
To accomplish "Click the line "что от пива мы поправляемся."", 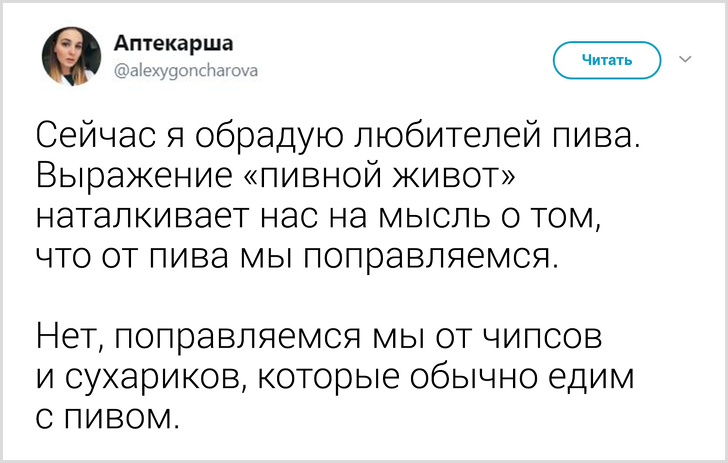I will pos(296,257).
